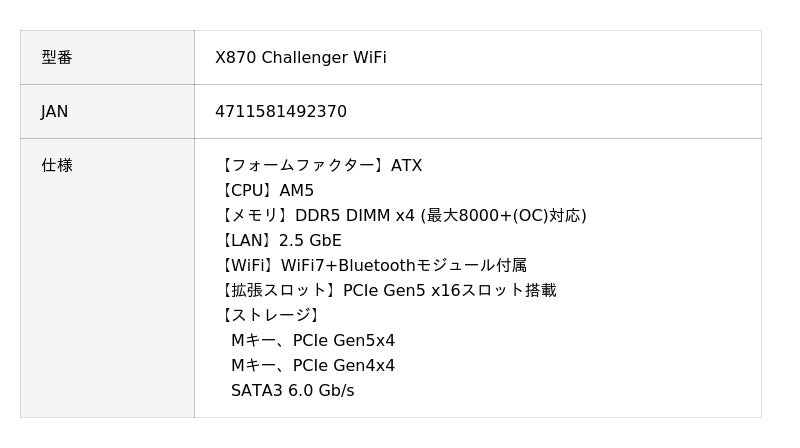Click the 【WiFi】 spec label
Screen dimensions: 800x448
tap(249, 266)
